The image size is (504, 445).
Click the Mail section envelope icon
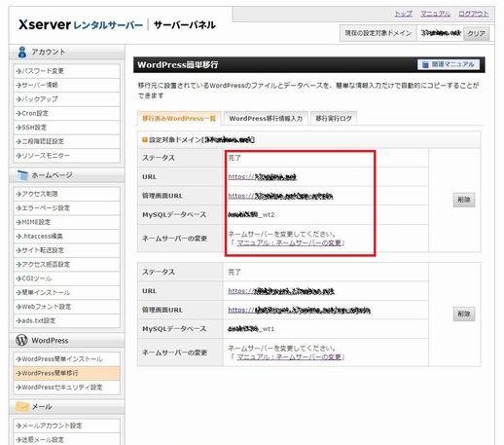point(21,406)
